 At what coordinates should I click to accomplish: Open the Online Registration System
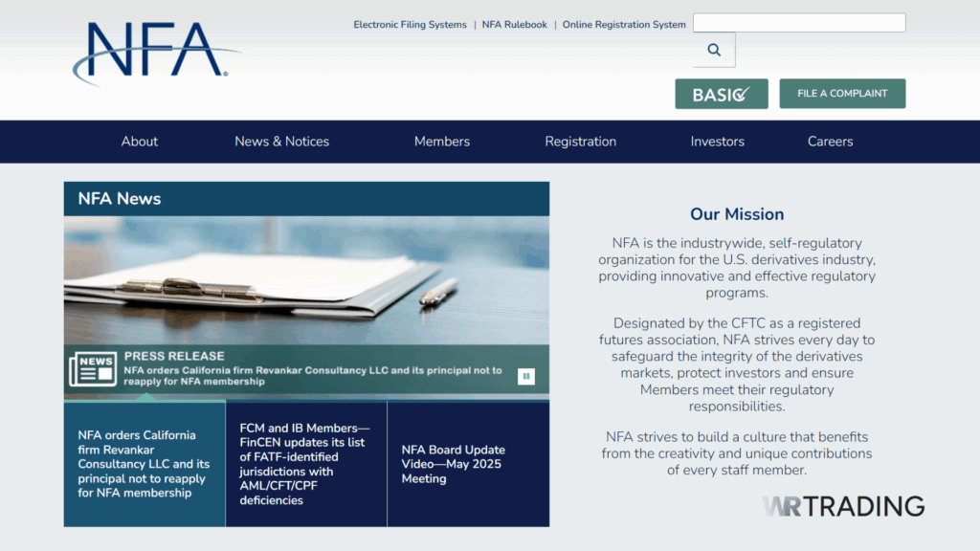point(623,24)
